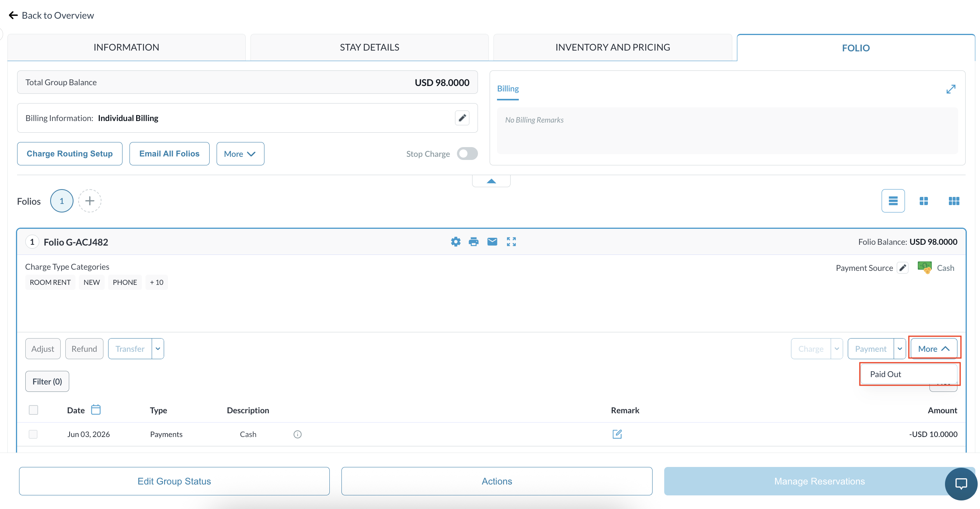Viewport: 980px width, 509px height.
Task: Toggle the Stop Charge switch
Action: [x=467, y=154]
